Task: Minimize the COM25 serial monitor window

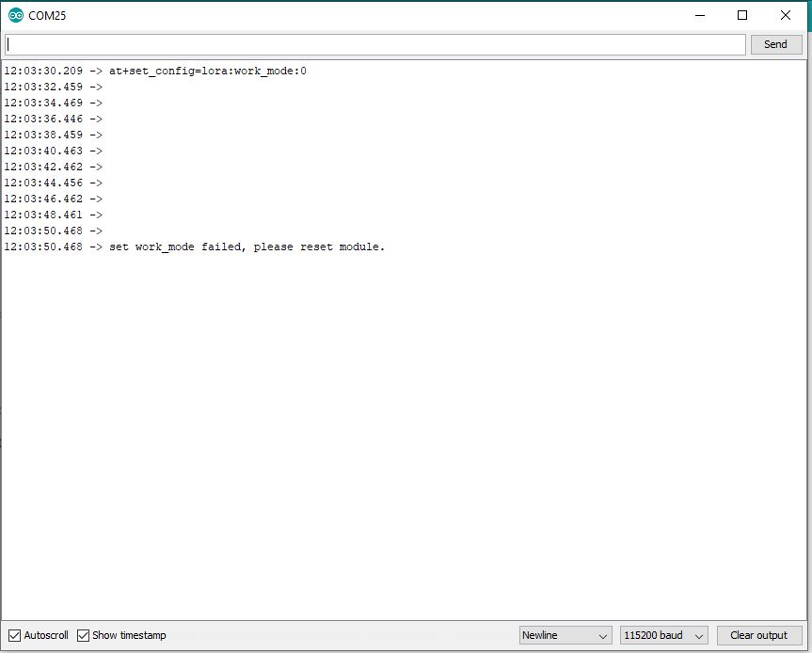Action: (x=699, y=16)
